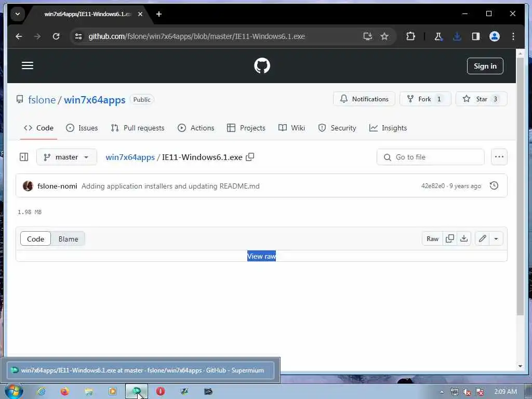Show browser downloads
This screenshot has height=399, width=532.
(x=457, y=36)
